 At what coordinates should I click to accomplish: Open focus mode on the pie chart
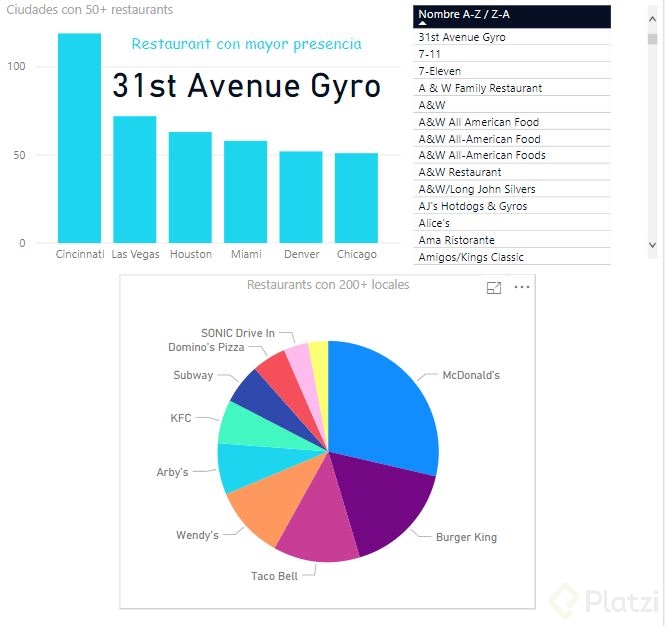tap(494, 288)
